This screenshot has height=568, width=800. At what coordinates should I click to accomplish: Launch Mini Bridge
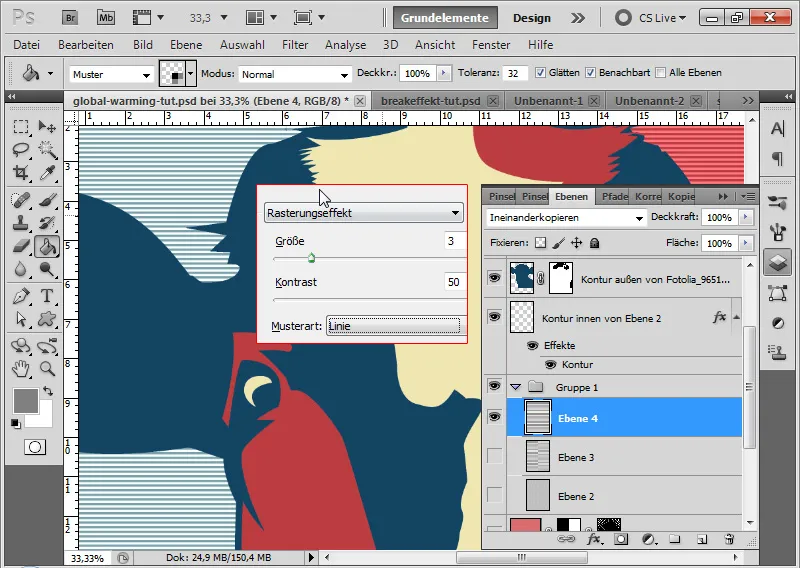tap(106, 18)
